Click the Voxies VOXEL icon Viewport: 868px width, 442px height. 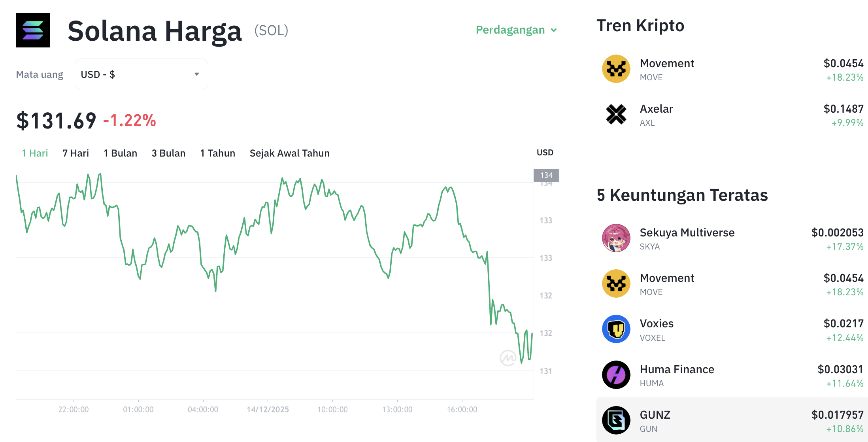pyautogui.click(x=615, y=329)
